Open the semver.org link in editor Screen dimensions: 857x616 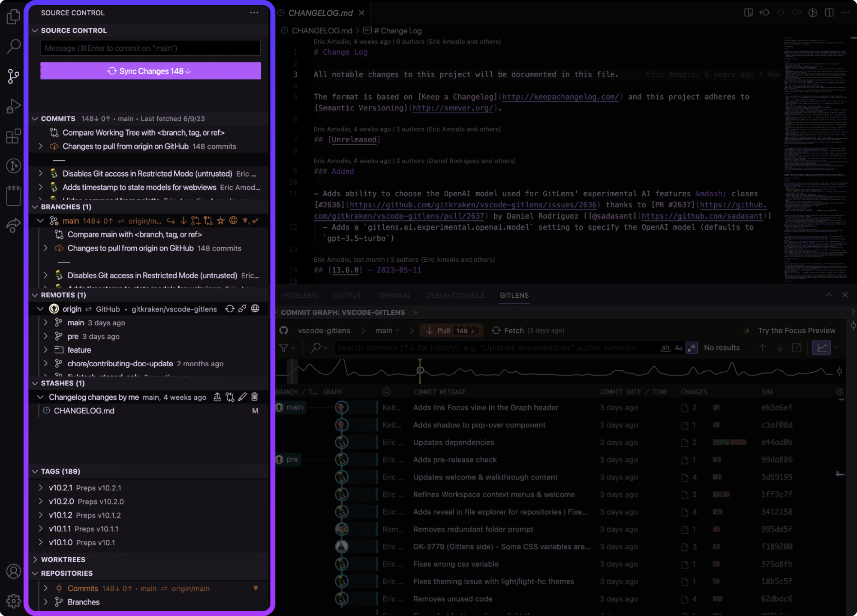pos(452,108)
